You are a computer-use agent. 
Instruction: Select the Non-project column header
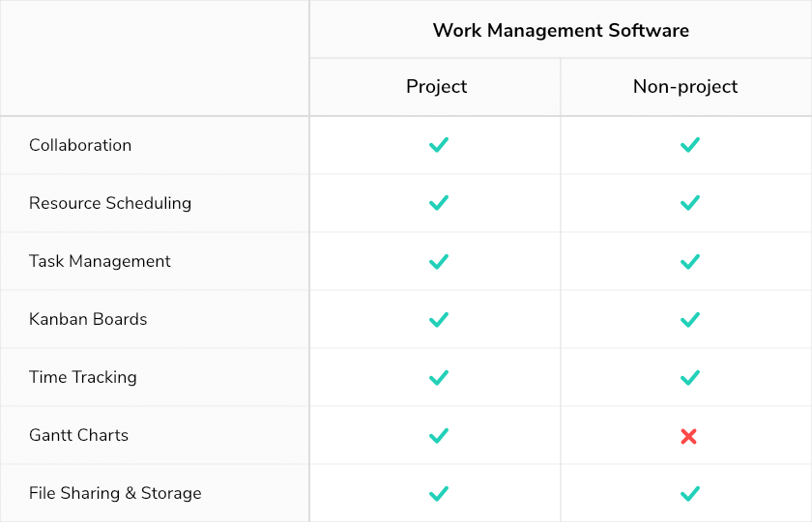pyautogui.click(x=685, y=86)
